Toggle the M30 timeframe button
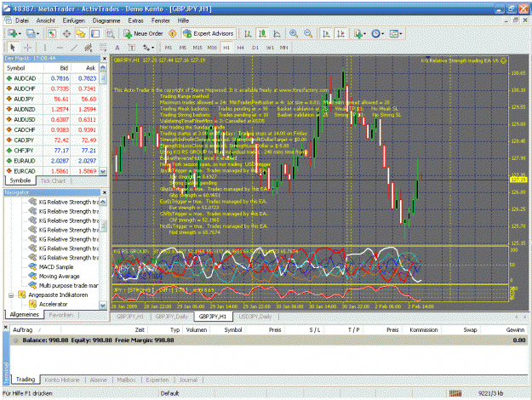Viewport: 532px width, 400px height. (x=212, y=48)
